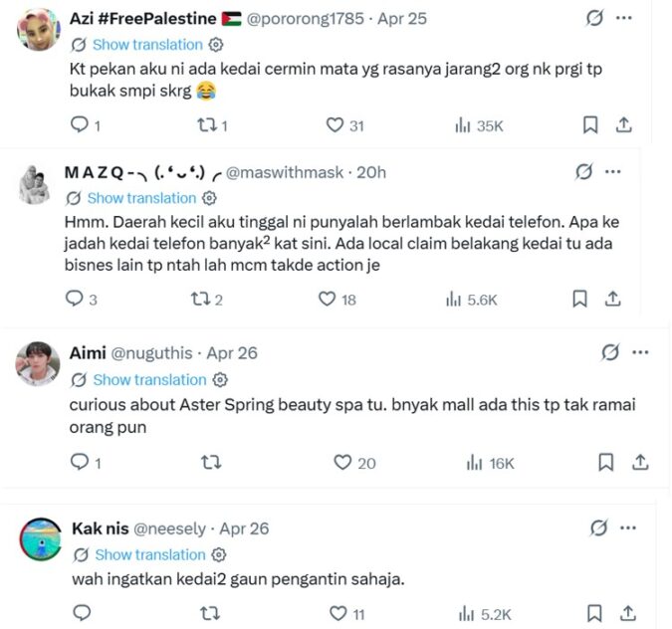Screen dimensions: 672x629
Task: Open Aimi's profile avatar
Action: click(38, 364)
